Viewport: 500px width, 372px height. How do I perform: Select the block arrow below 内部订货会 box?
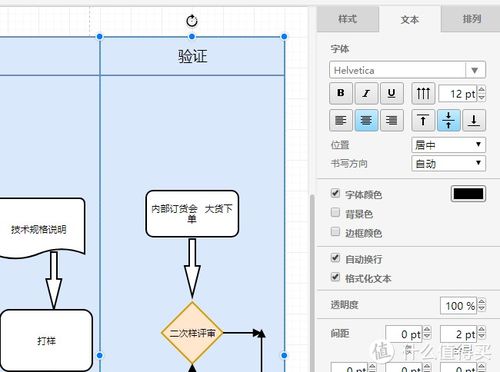[x=192, y=268]
